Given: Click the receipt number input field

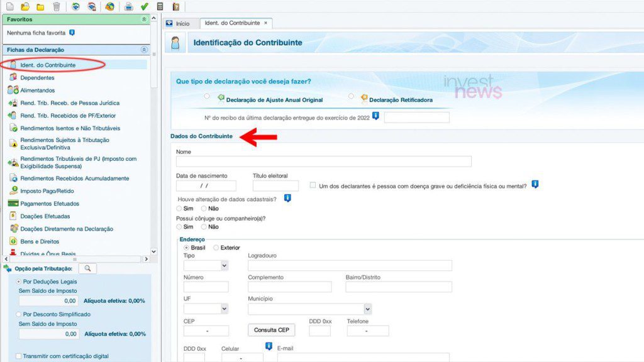Looking at the screenshot, I should pyautogui.click(x=417, y=118).
